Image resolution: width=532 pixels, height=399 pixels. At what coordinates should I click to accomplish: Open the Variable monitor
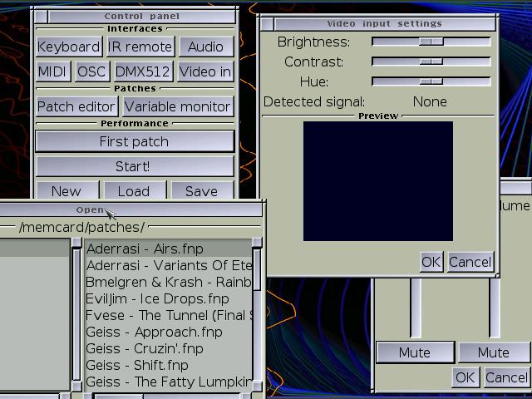tap(177, 106)
